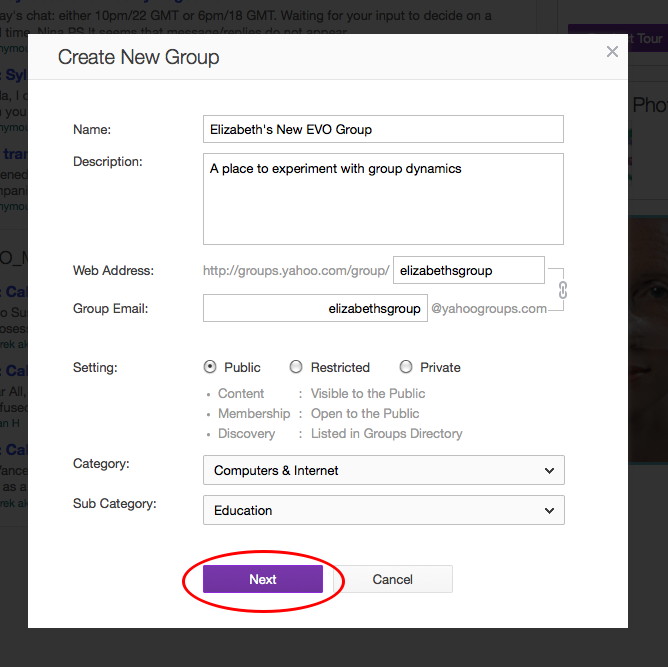Image resolution: width=668 pixels, height=667 pixels.
Task: Click the 'Membership' label text
Action: pyautogui.click(x=254, y=413)
